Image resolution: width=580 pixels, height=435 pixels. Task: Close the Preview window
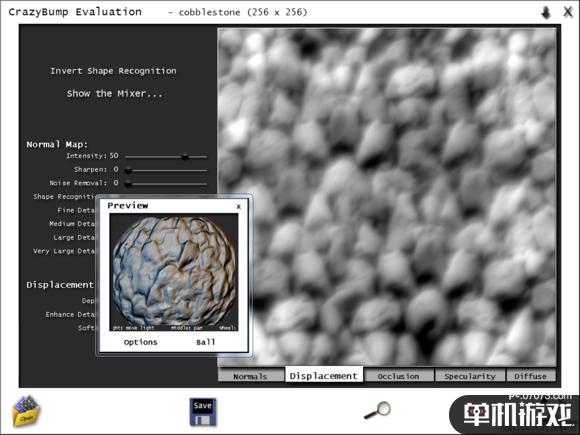[x=239, y=206]
